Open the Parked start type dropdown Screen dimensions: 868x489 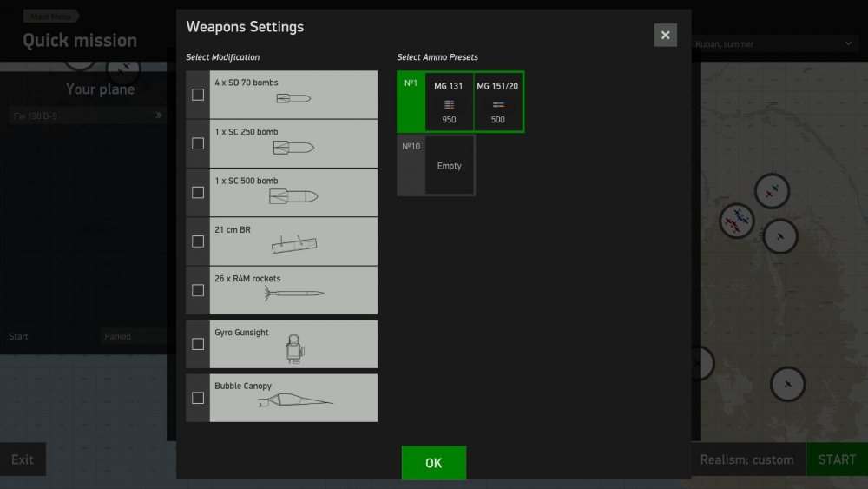[x=134, y=336]
